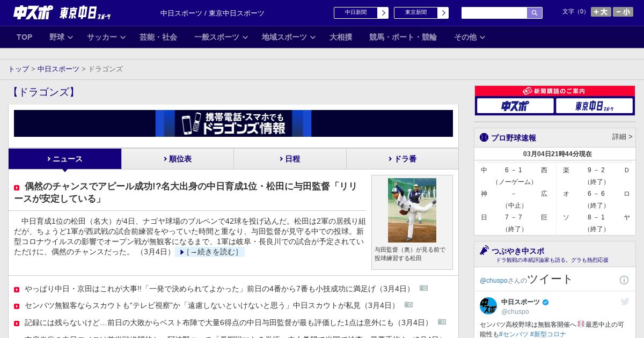Open the TOP menu item
Screen dimensions: 644x338
(x=25, y=37)
